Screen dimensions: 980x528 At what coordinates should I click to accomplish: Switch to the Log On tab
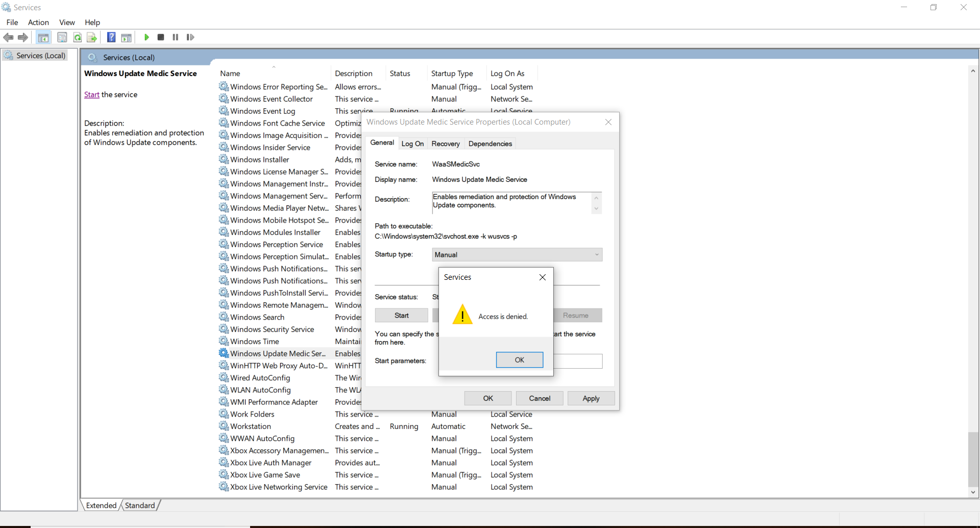click(412, 144)
